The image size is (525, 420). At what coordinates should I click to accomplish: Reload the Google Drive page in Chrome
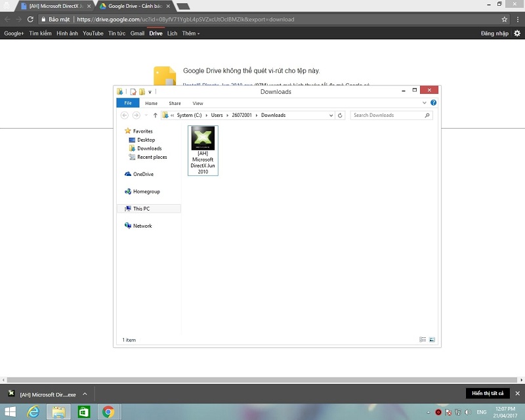30,19
